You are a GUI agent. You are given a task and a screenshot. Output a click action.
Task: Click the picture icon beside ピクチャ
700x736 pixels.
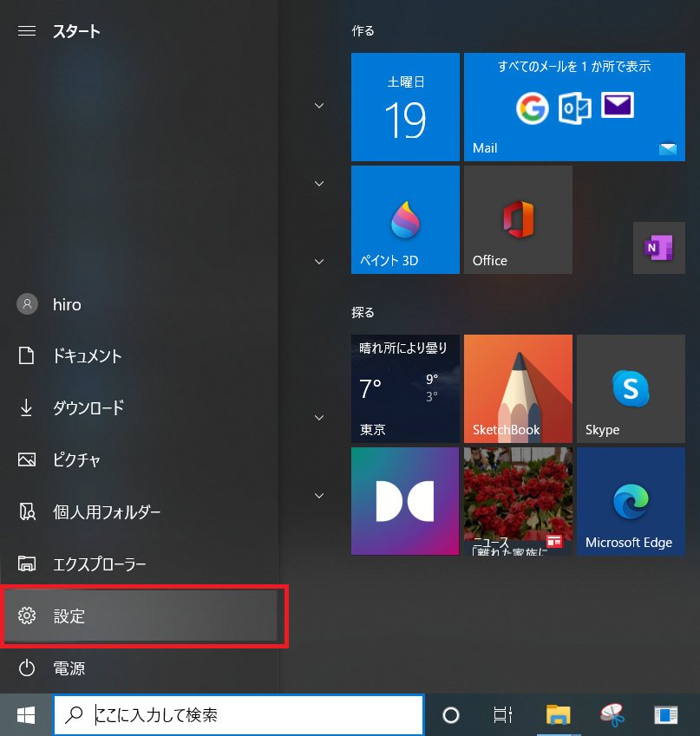point(27,459)
